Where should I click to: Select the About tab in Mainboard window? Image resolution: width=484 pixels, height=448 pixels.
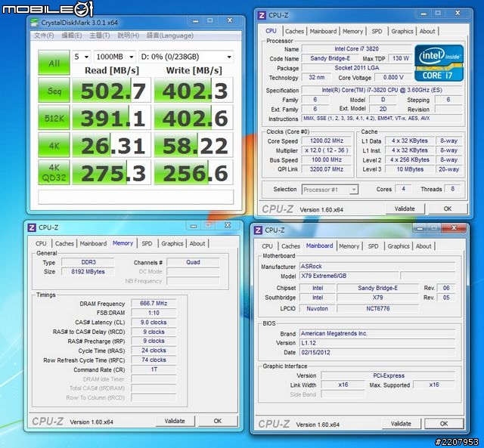(x=423, y=246)
